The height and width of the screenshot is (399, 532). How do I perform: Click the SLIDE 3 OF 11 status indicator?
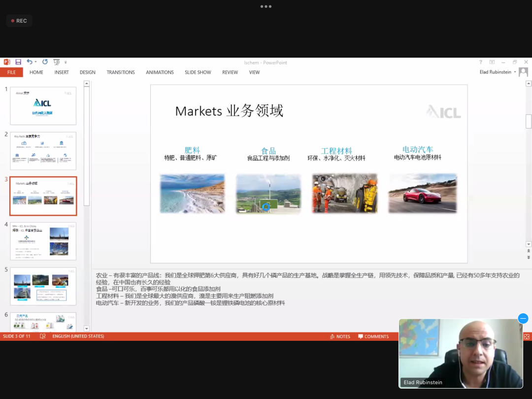pyautogui.click(x=17, y=336)
